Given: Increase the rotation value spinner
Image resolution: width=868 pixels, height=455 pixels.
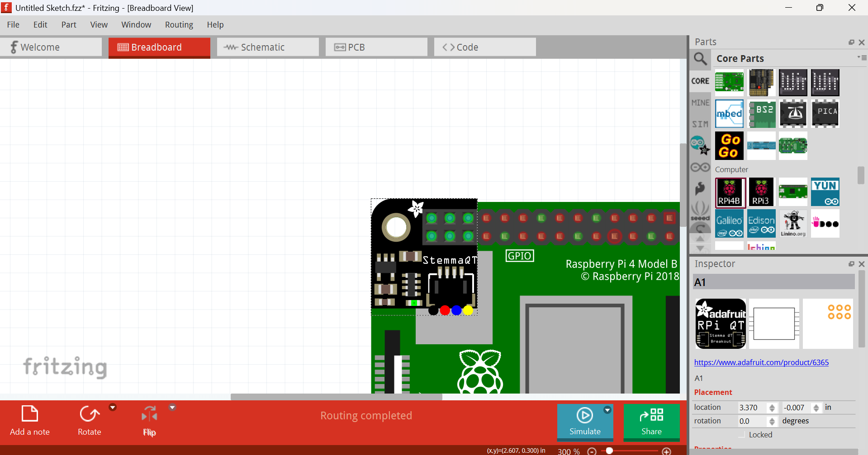Looking at the screenshot, I should (772, 419).
